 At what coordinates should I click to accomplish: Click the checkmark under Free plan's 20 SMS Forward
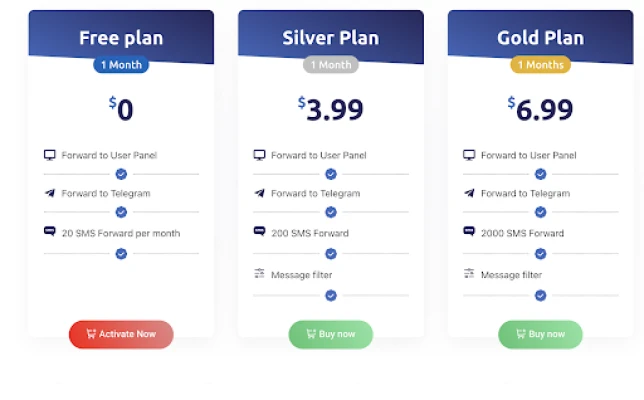[x=121, y=254]
